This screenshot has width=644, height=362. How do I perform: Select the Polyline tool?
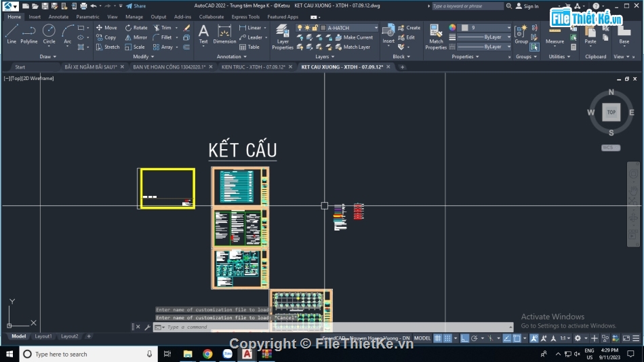(x=28, y=34)
